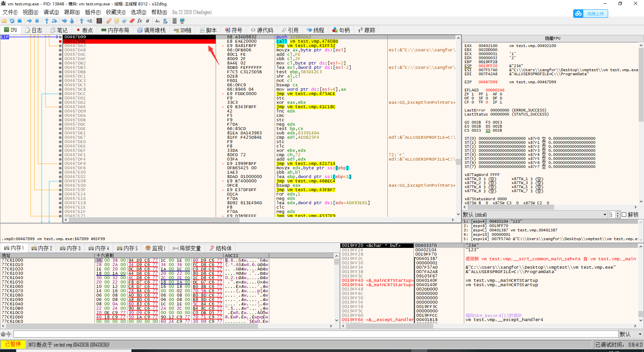Screen dimensions: 644x352
Task: Click the fx functions toolbar icon
Action: 140,21
